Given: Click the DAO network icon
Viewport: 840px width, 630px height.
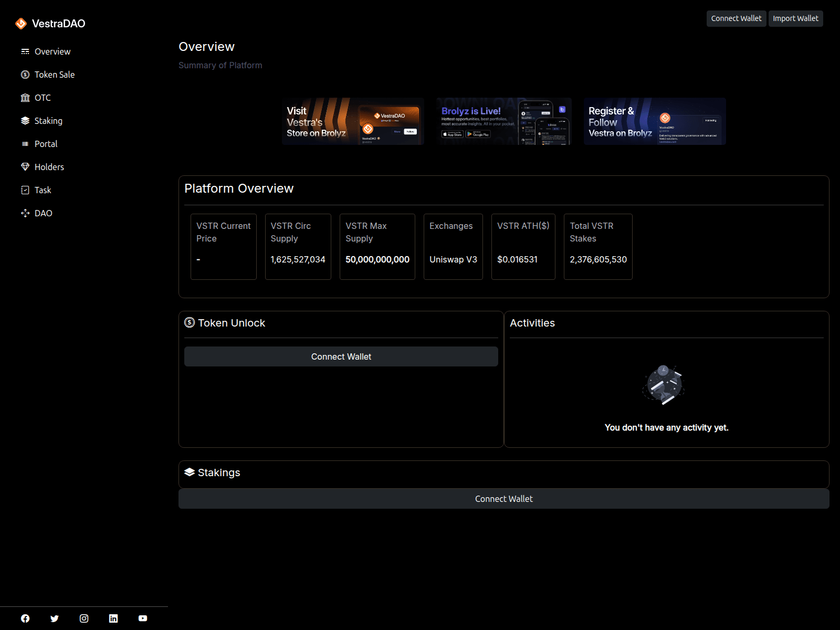Looking at the screenshot, I should (25, 213).
